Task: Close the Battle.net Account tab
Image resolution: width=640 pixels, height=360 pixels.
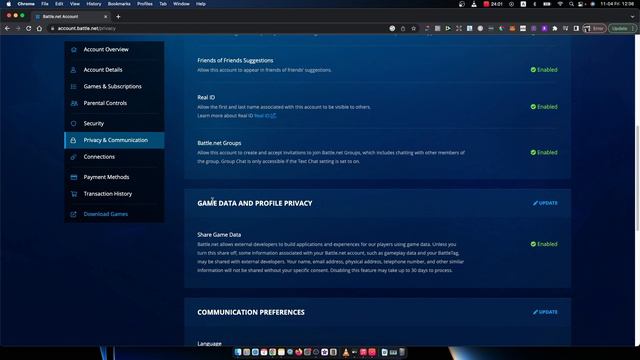Action: coord(106,17)
